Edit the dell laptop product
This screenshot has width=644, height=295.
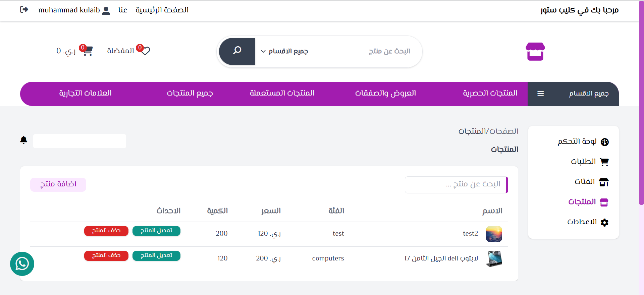(x=156, y=255)
